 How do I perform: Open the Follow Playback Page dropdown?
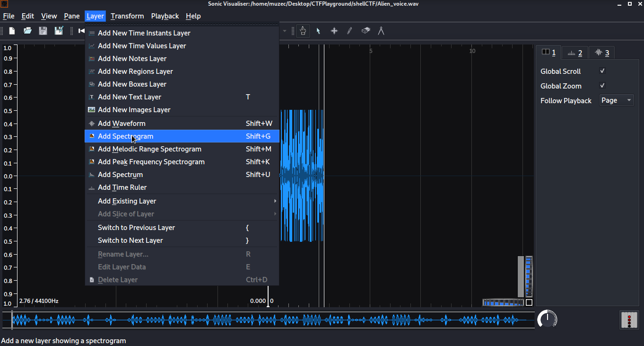point(617,100)
